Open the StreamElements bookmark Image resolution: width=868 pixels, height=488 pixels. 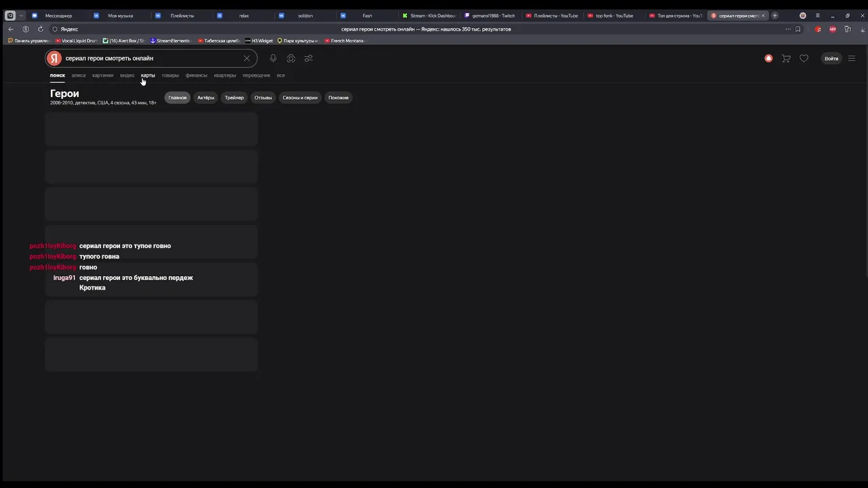[170, 41]
